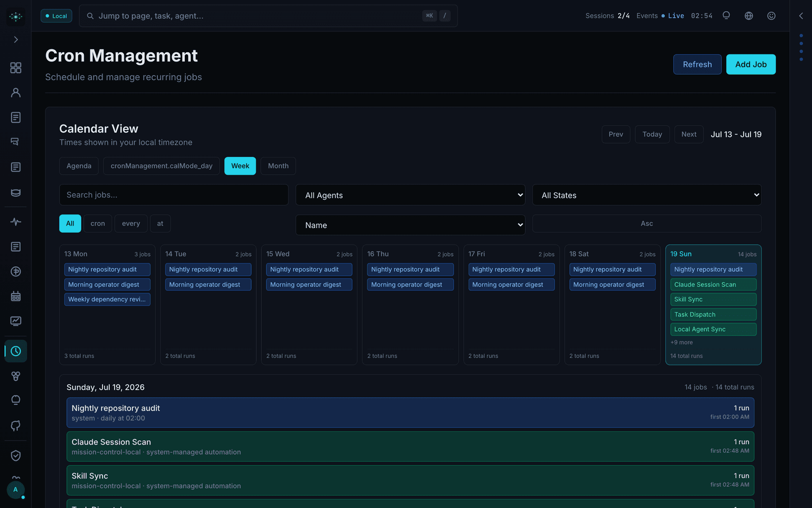The height and width of the screenshot is (508, 812).
Task: Click the magnifier icon in the jump bar
Action: [x=90, y=16]
